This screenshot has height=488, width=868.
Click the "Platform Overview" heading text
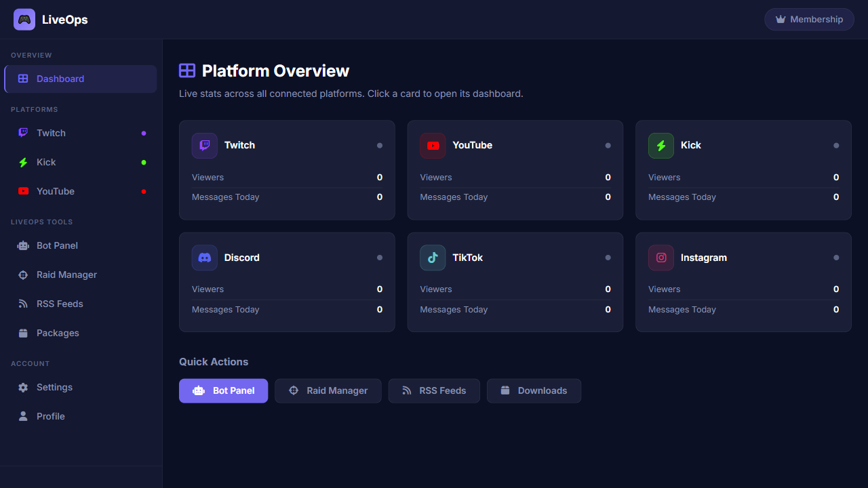point(275,71)
